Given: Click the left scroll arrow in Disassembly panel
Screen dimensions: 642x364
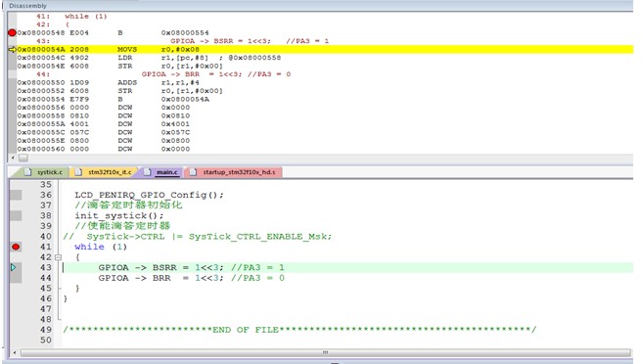Looking at the screenshot, I should tap(13, 158).
